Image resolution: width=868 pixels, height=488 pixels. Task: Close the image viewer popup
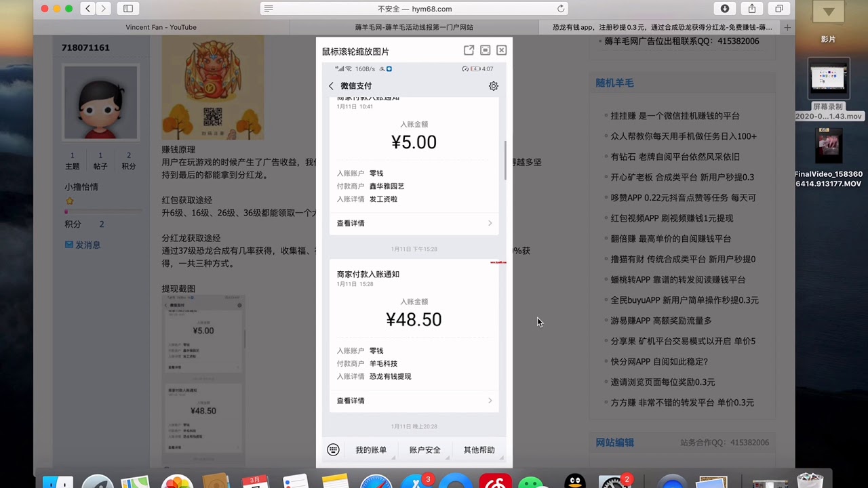tap(501, 50)
